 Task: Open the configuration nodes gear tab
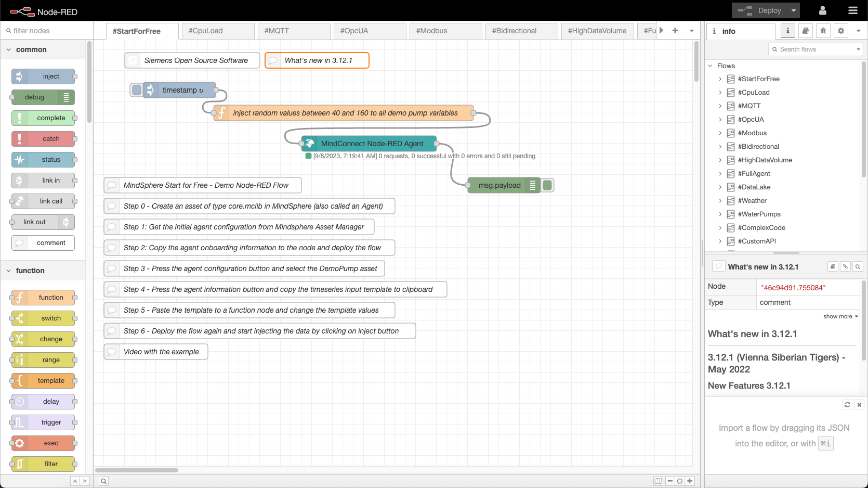click(841, 31)
